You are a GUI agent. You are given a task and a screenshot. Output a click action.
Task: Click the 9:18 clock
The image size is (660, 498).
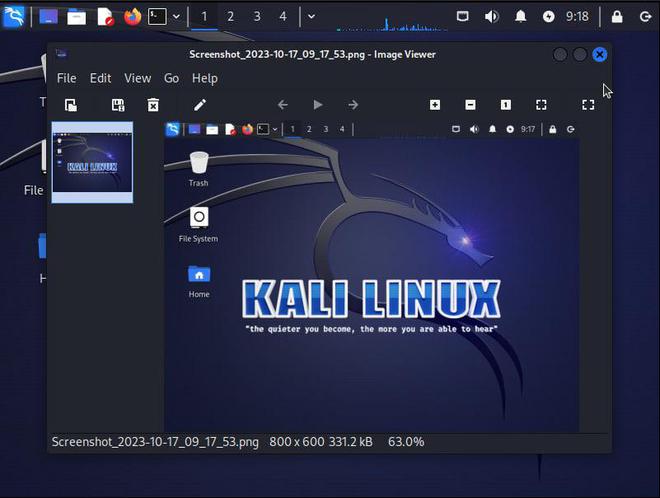coord(577,16)
